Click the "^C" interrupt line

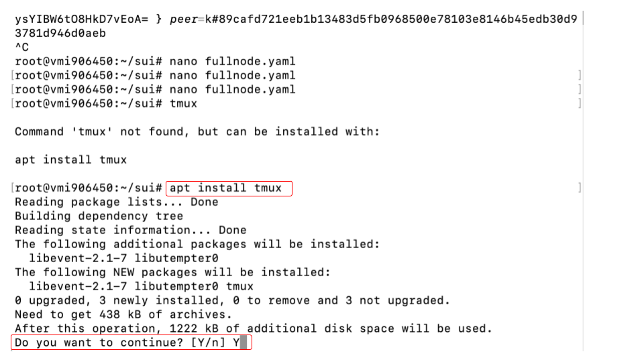pyautogui.click(x=21, y=47)
